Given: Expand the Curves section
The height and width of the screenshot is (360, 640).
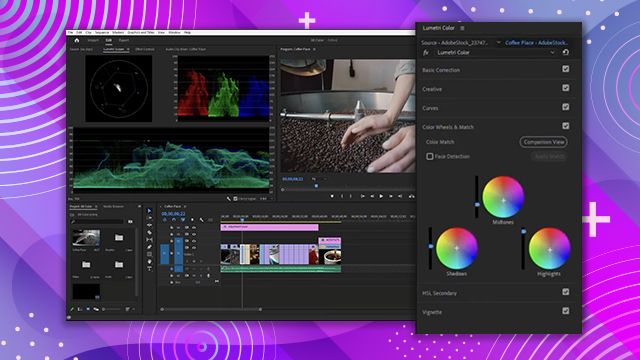Looking at the screenshot, I should [430, 108].
